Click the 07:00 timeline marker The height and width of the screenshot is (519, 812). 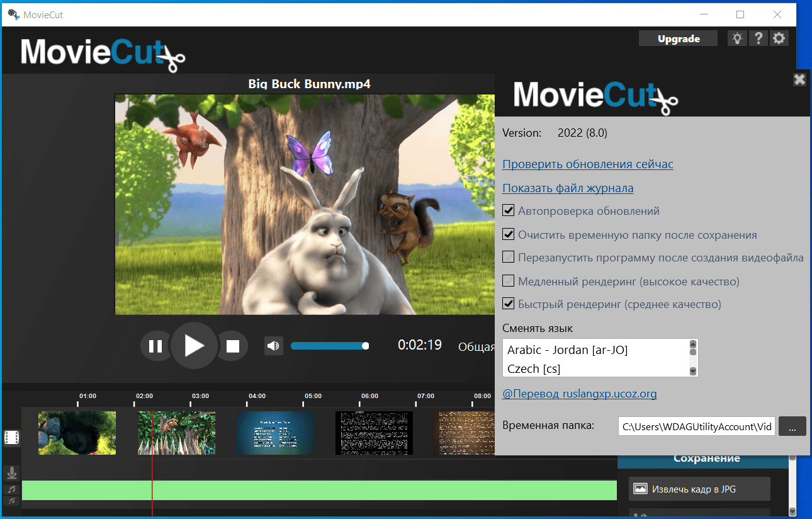click(426, 396)
